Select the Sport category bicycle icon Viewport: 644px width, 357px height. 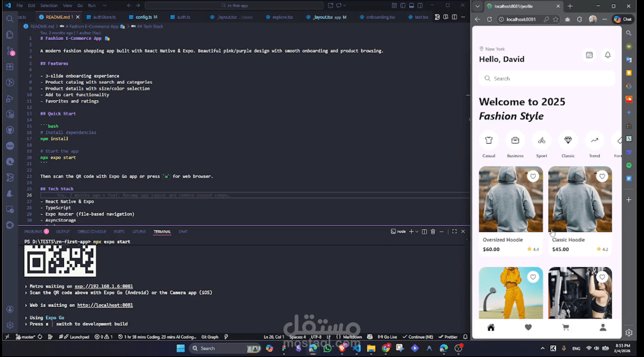tap(542, 141)
